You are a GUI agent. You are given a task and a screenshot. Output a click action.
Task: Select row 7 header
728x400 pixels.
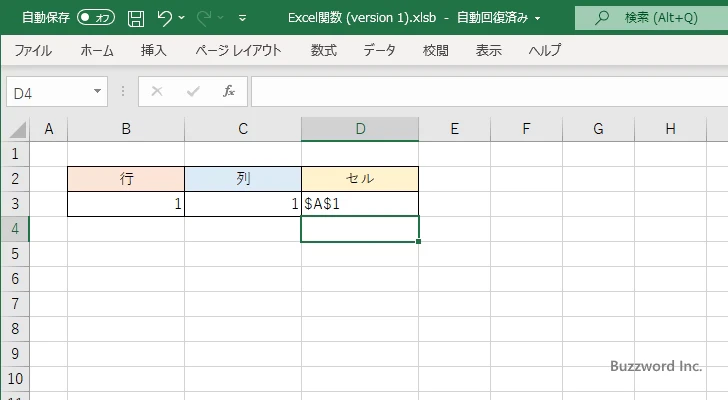click(15, 304)
